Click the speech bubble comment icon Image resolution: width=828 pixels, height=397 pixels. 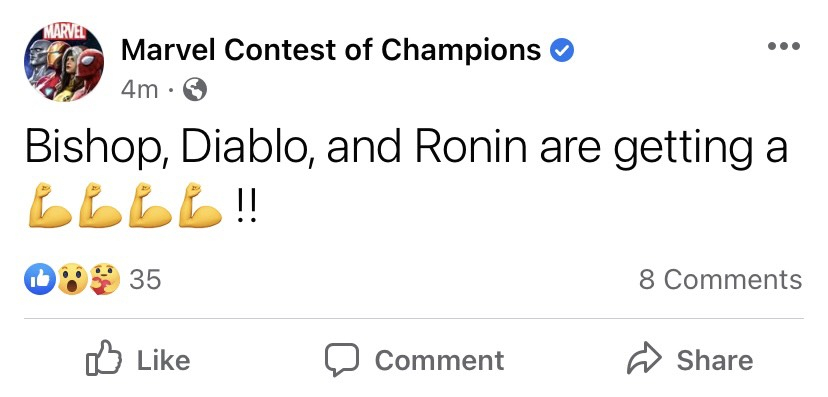click(342, 360)
